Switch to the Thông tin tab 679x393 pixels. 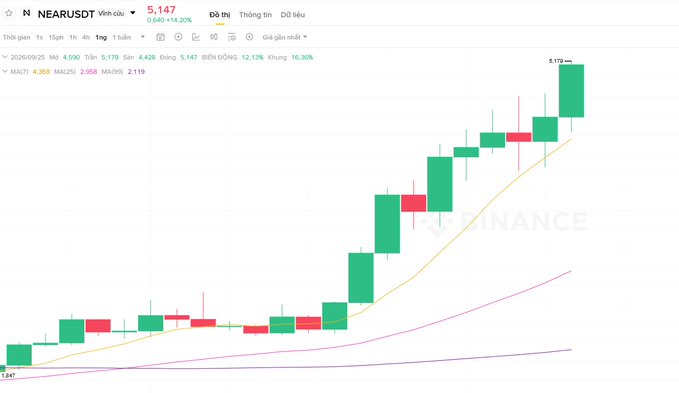(x=255, y=15)
